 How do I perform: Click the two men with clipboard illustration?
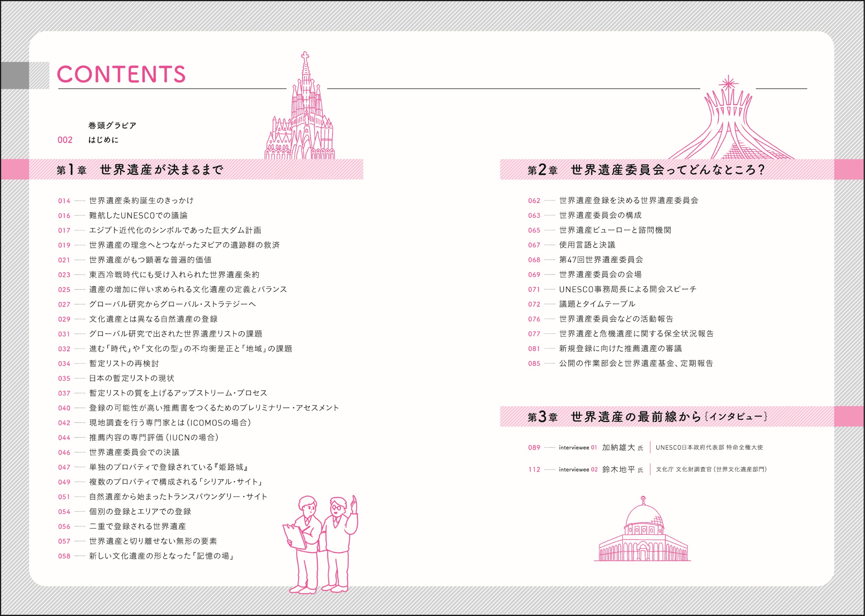pos(320,544)
